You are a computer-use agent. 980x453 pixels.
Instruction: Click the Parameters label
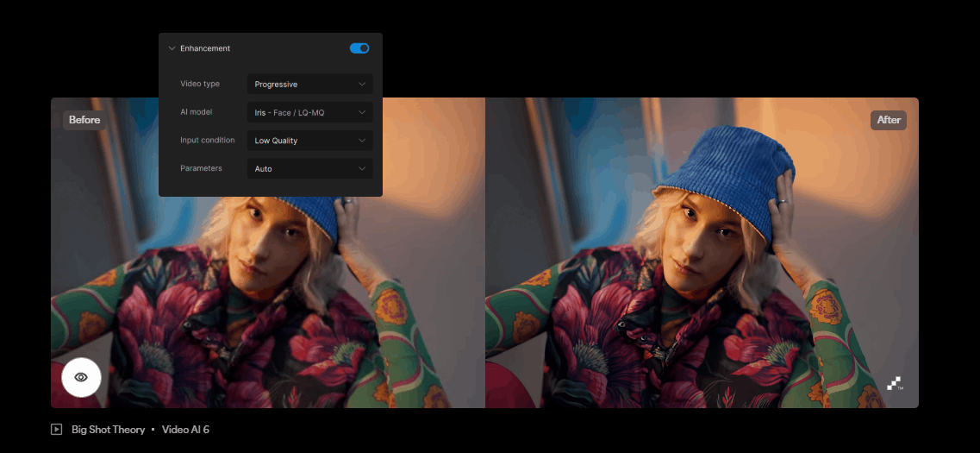[x=201, y=168]
